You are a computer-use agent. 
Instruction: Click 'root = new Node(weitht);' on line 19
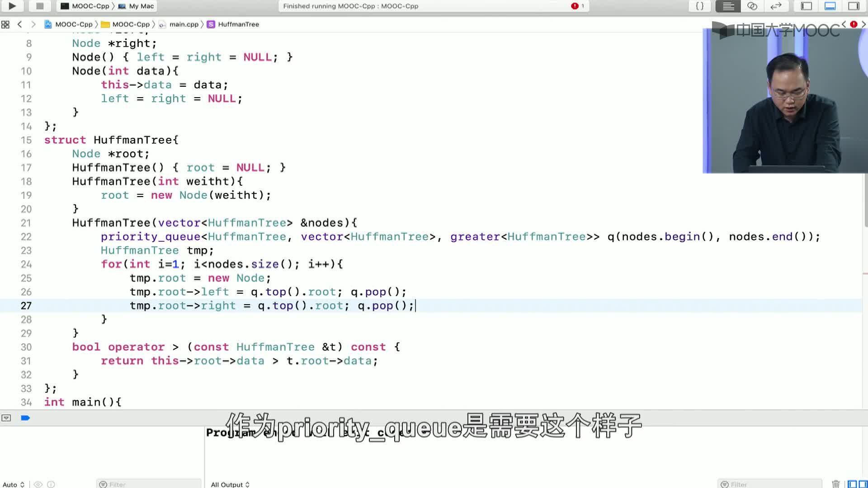pyautogui.click(x=186, y=195)
